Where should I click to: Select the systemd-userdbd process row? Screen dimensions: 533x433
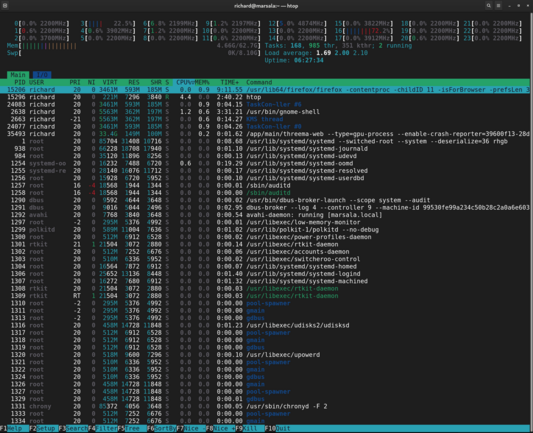(x=265, y=178)
